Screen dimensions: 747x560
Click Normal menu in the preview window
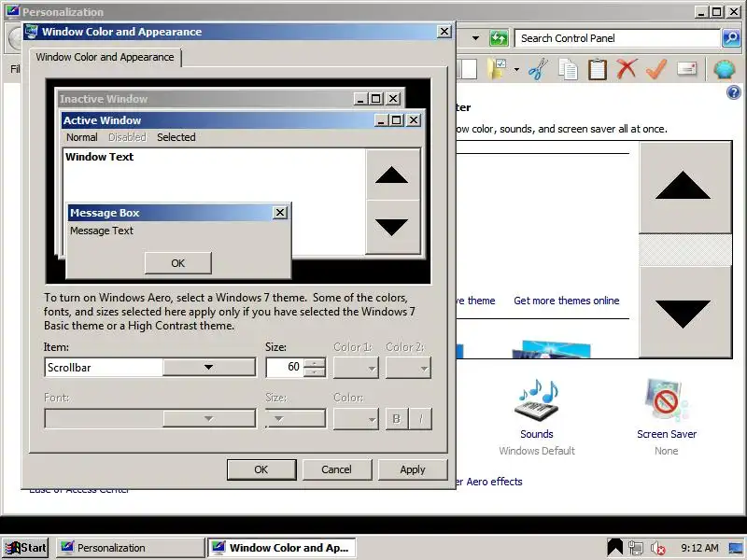pyautogui.click(x=82, y=137)
